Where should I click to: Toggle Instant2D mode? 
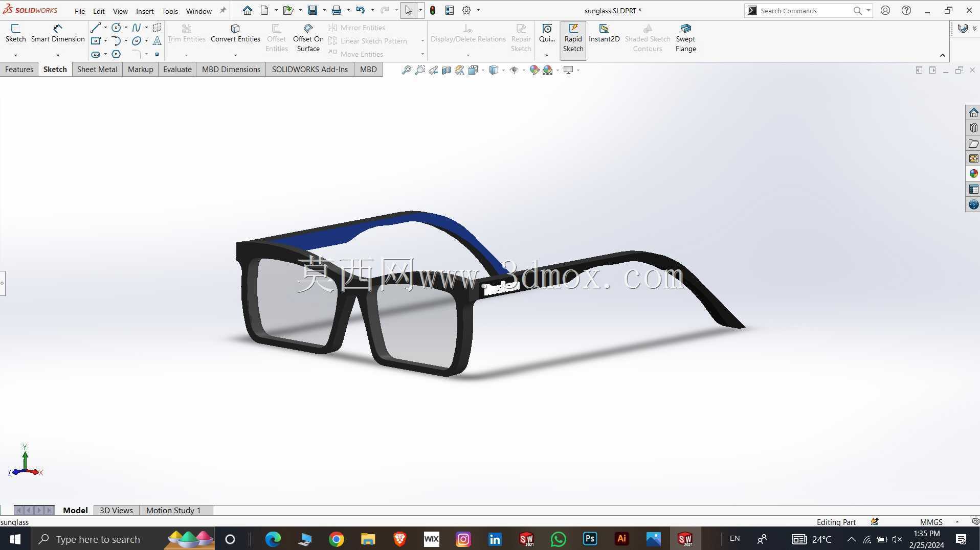point(604,33)
